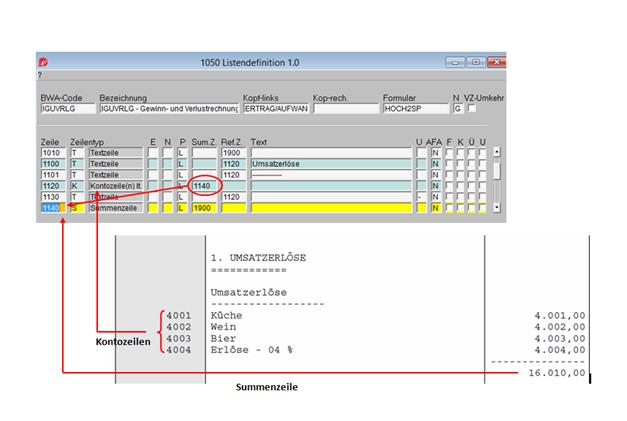The image size is (627, 421).
Task: Close the 1050 Listendefinition window
Action: [497, 62]
